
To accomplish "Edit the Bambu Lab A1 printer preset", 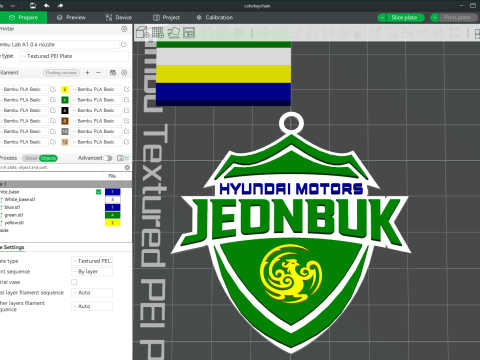I will pos(124,44).
